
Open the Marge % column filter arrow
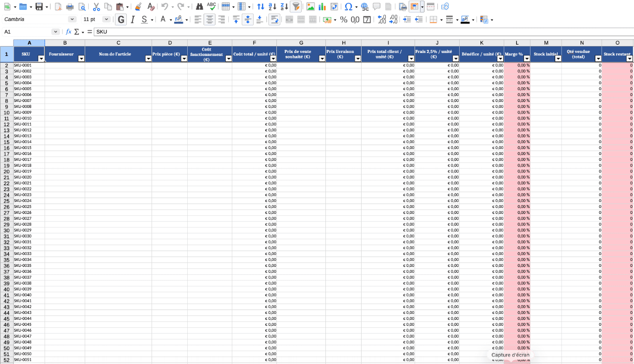point(526,58)
